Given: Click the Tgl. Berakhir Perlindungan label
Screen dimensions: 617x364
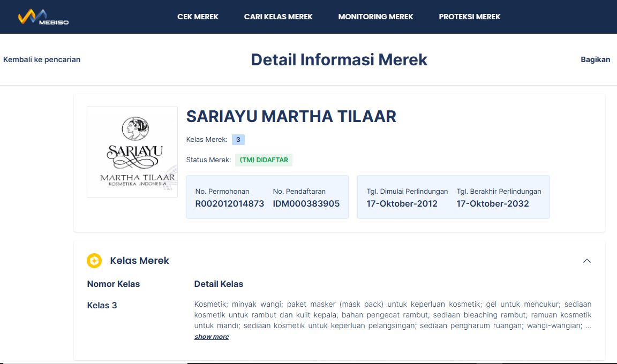Looking at the screenshot, I should pos(499,192).
